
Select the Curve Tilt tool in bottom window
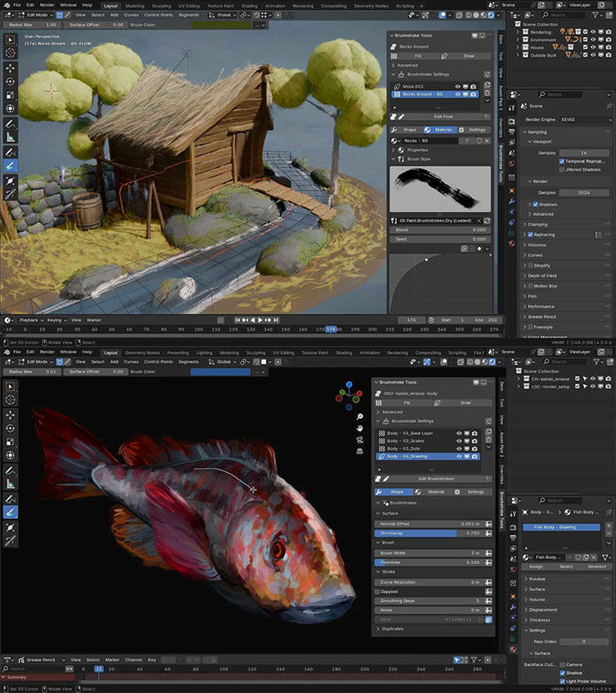pos(10,540)
